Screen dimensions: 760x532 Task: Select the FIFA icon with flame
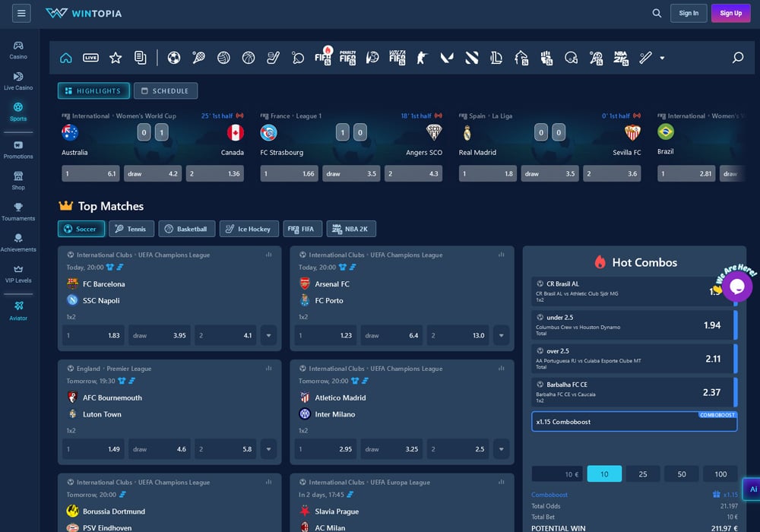pyautogui.click(x=323, y=57)
